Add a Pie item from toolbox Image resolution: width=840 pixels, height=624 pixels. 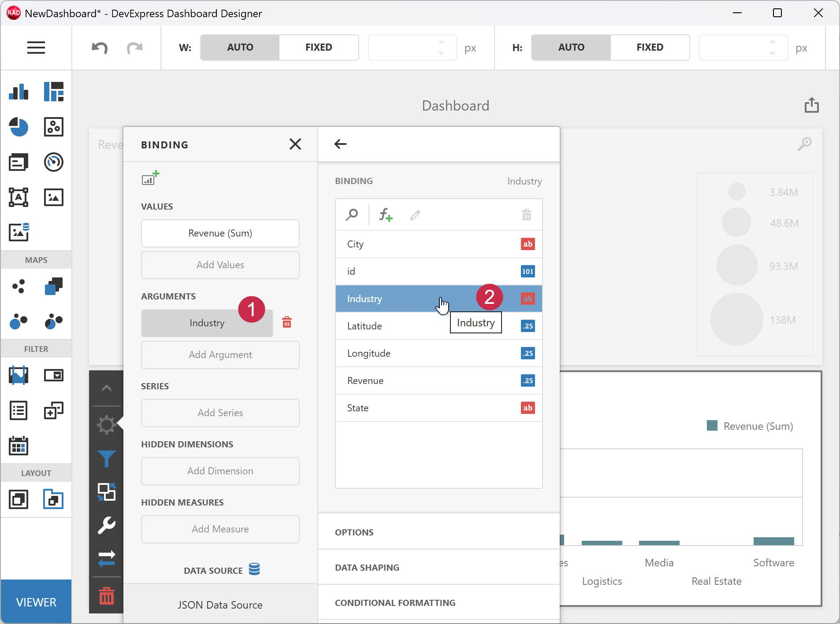19,127
